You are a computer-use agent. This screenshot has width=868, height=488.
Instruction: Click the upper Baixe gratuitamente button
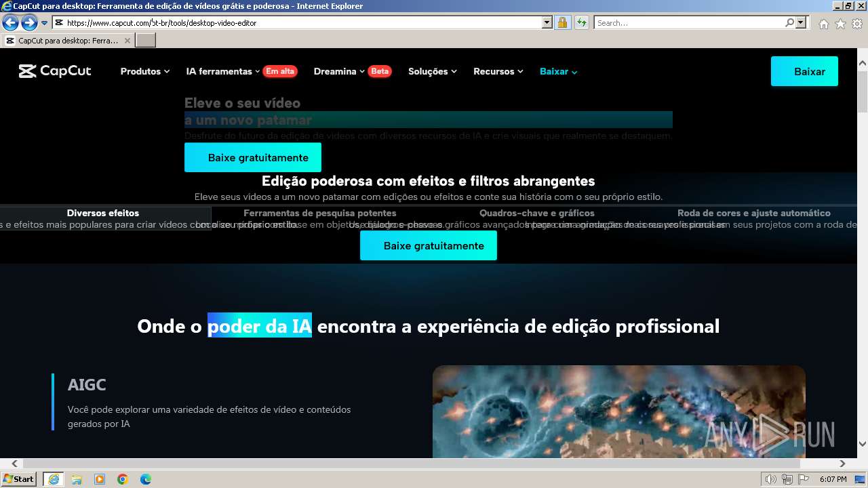(253, 157)
